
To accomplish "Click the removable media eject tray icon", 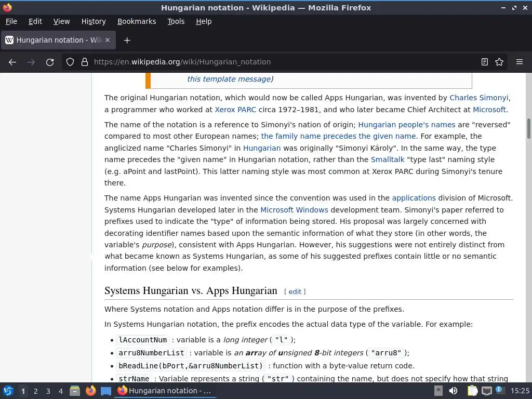I will point(438,391).
